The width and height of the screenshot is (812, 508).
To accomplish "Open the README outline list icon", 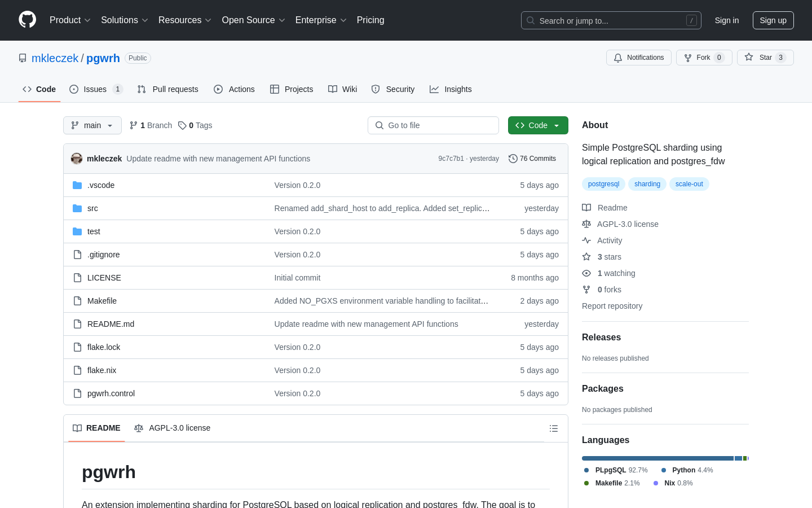I will coord(554,428).
